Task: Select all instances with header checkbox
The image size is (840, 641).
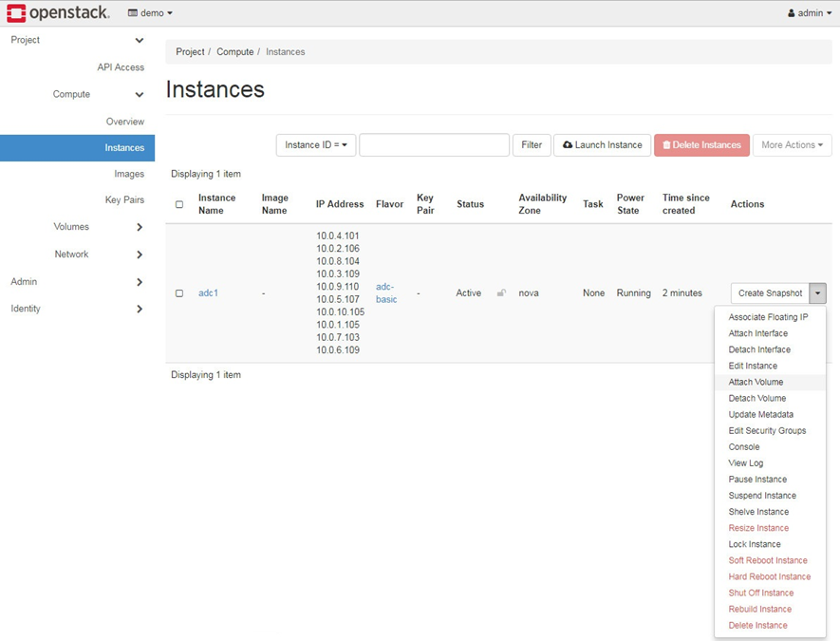Action: click(x=179, y=204)
